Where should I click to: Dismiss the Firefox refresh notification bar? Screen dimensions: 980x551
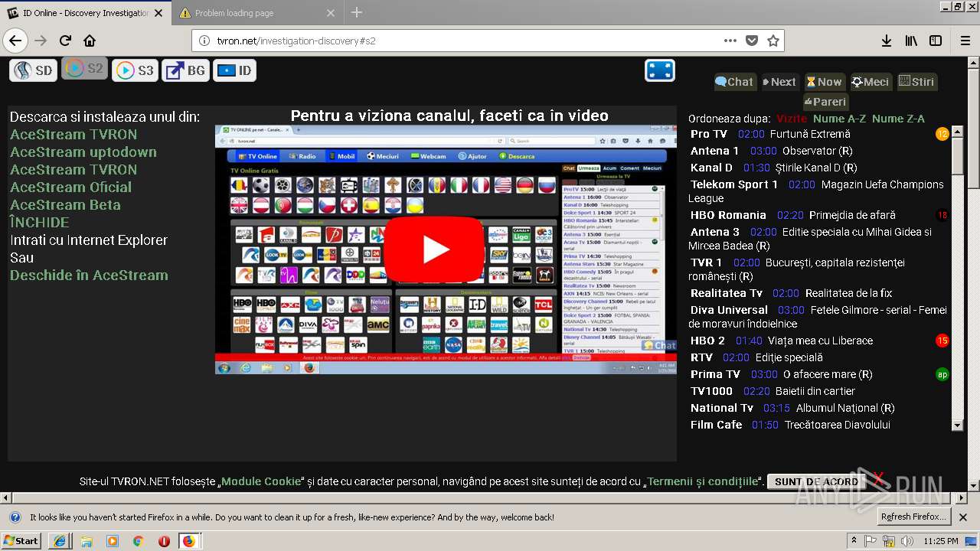[964, 517]
